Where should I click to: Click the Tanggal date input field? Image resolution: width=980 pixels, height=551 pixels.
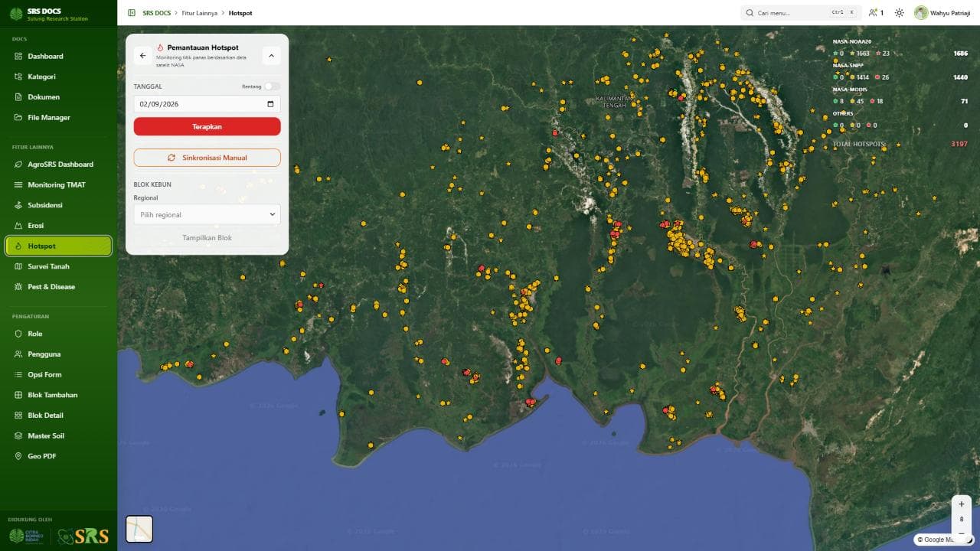[x=207, y=104]
